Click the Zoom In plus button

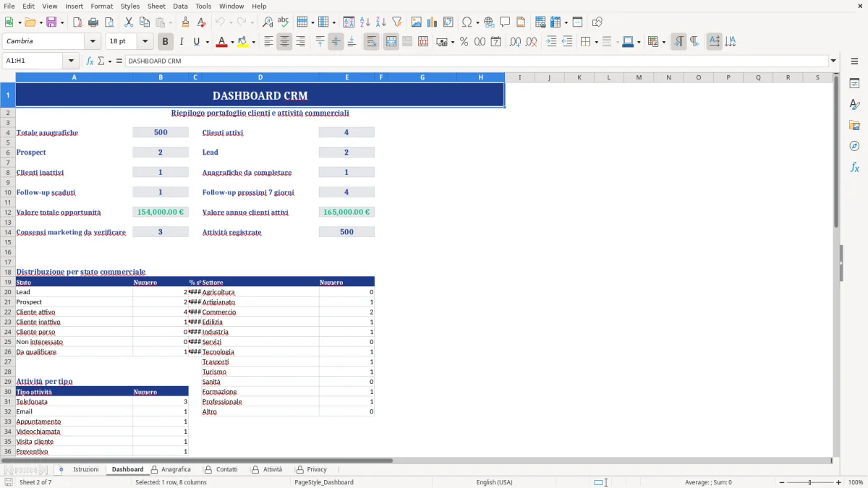(x=839, y=482)
